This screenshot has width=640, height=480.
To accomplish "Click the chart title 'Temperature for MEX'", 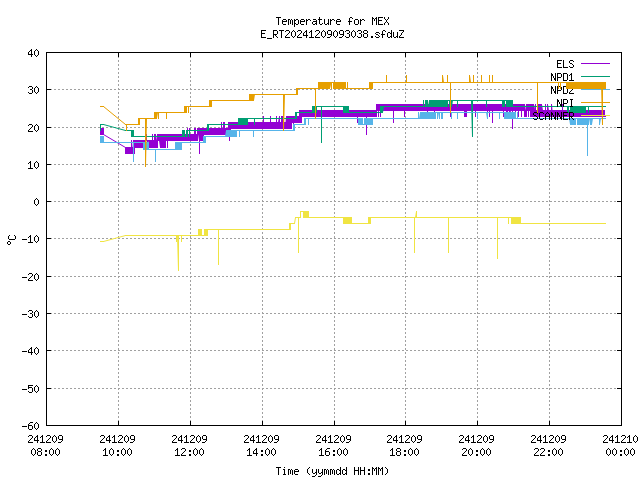I will click(x=332, y=21).
